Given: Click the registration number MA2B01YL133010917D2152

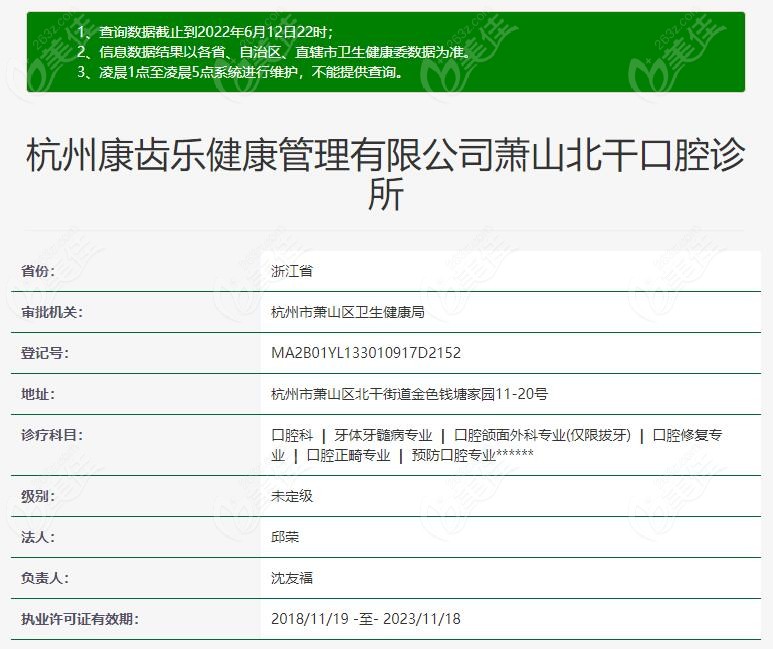Looking at the screenshot, I should tap(366, 353).
